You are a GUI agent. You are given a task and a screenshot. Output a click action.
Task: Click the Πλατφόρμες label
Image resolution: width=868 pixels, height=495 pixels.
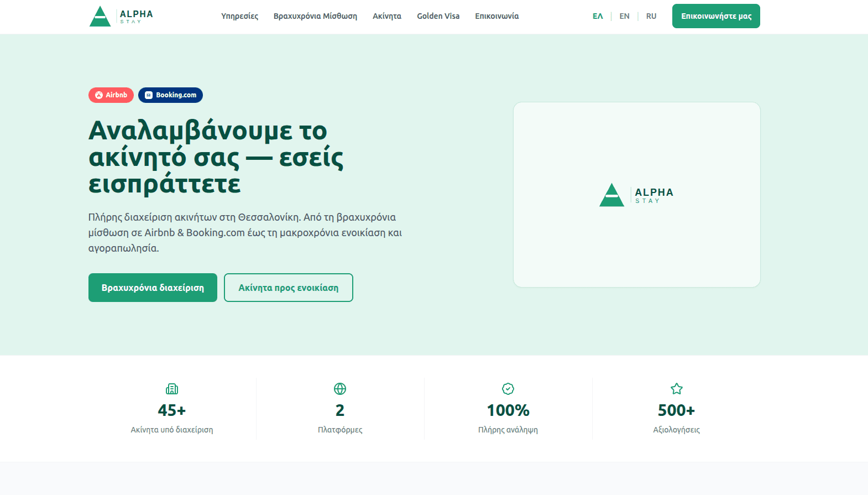pos(340,430)
